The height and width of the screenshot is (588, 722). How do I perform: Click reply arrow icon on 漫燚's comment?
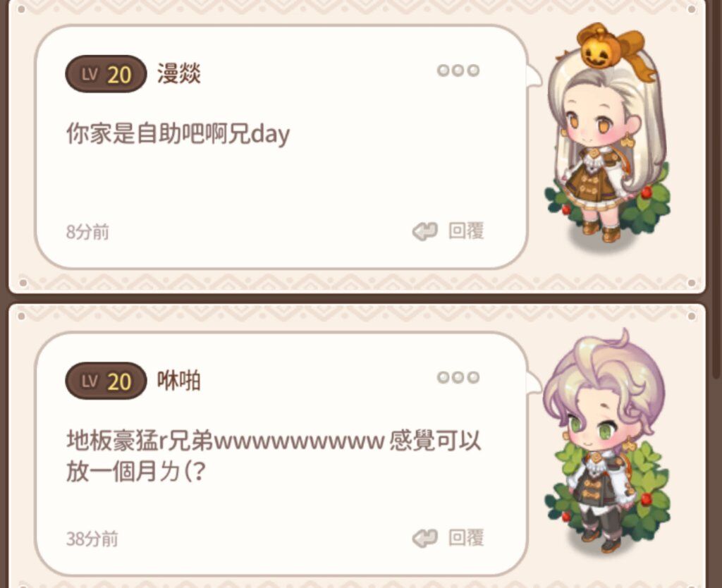click(424, 231)
